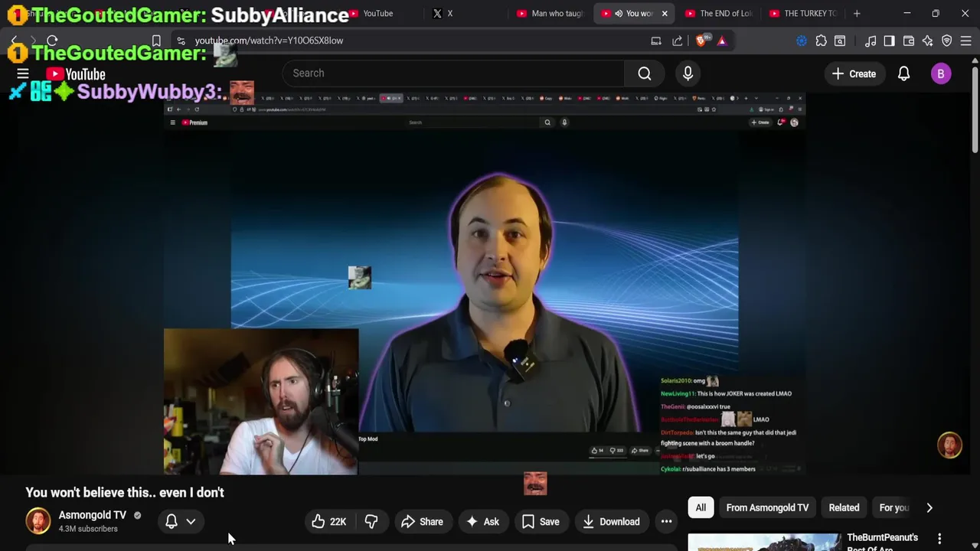The width and height of the screenshot is (980, 551).
Task: Select the 'For you' chip
Action: 893,507
